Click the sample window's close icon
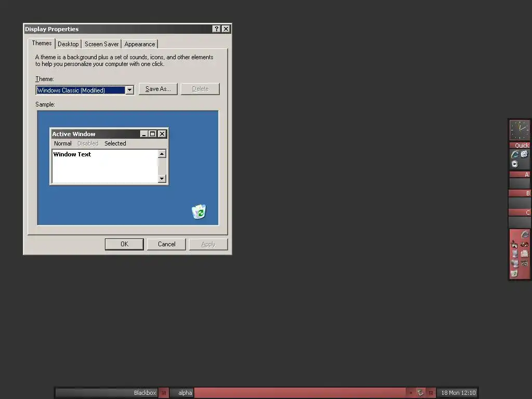This screenshot has width=532, height=399. tap(162, 134)
